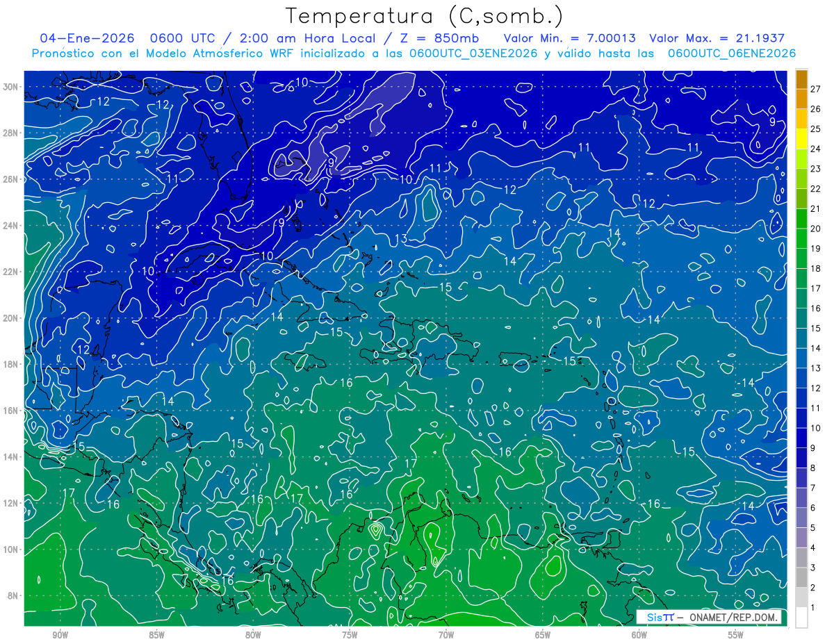Click the orange swatch between 26 and 27
834x644 pixels.
pyautogui.click(x=801, y=99)
